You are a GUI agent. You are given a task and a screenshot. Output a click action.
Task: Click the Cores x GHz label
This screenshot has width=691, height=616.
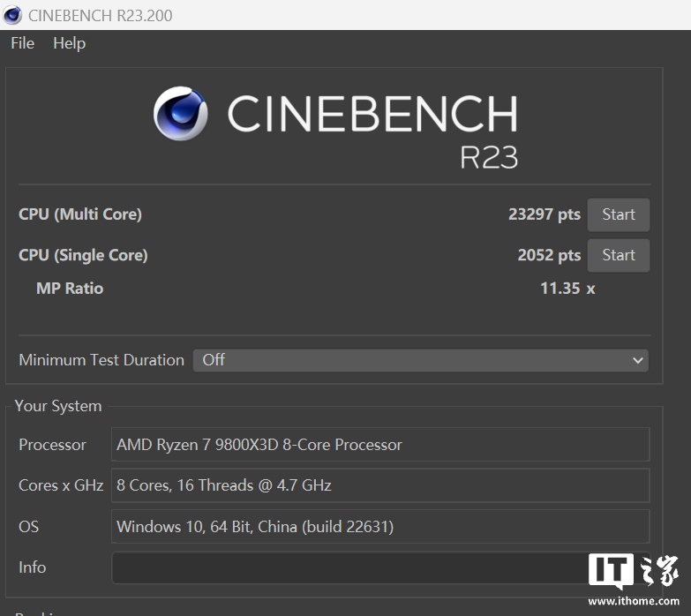pyautogui.click(x=61, y=485)
